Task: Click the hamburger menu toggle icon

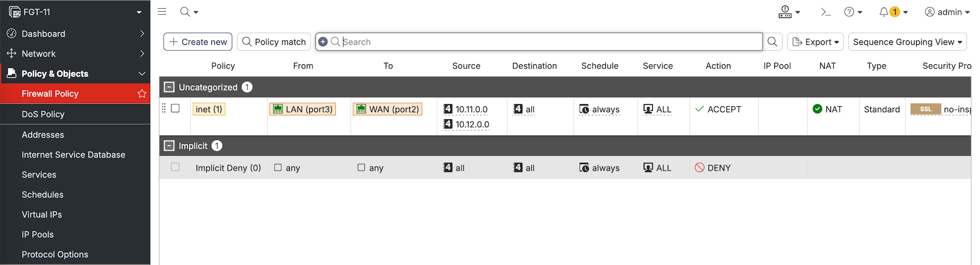Action: coord(162,12)
